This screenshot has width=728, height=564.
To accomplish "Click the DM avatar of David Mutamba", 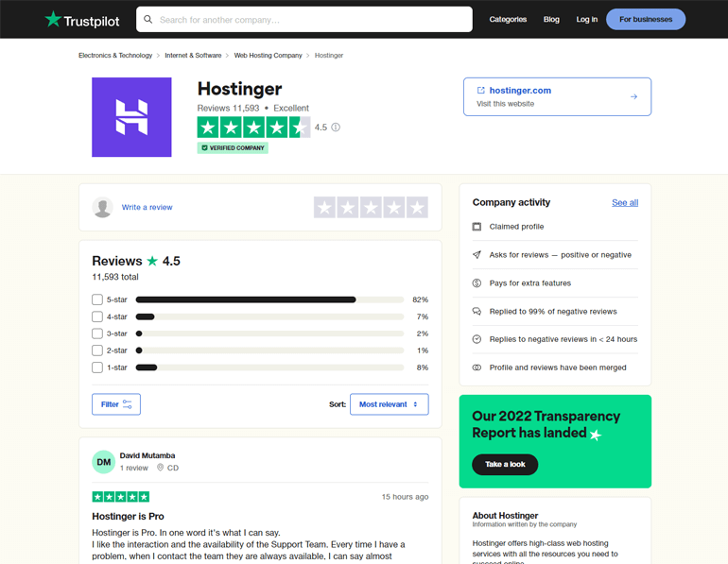I will pos(104,462).
